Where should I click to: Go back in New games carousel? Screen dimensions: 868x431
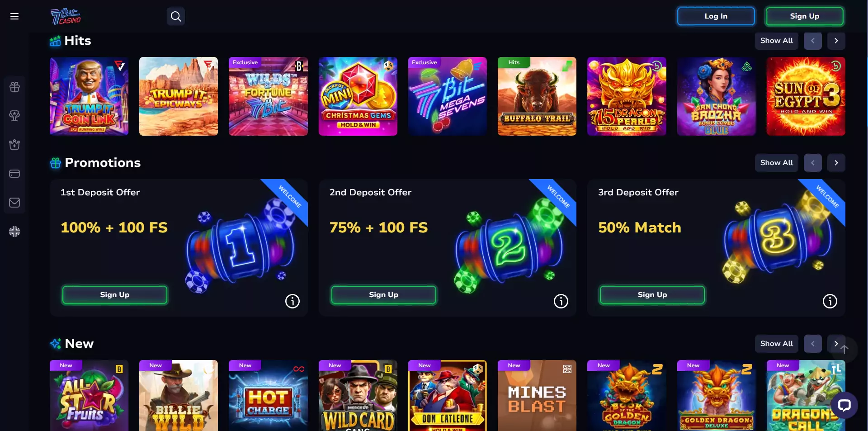click(813, 344)
